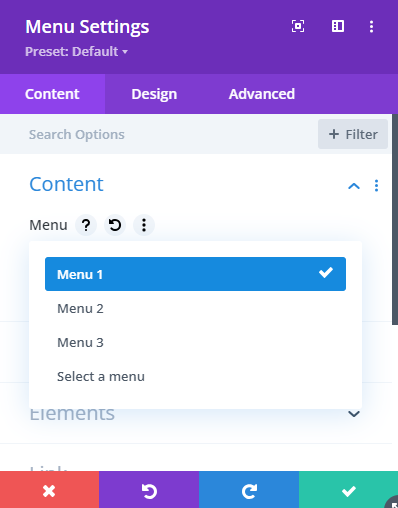Open Menu field help question icon
398x508 pixels.
pos(86,225)
